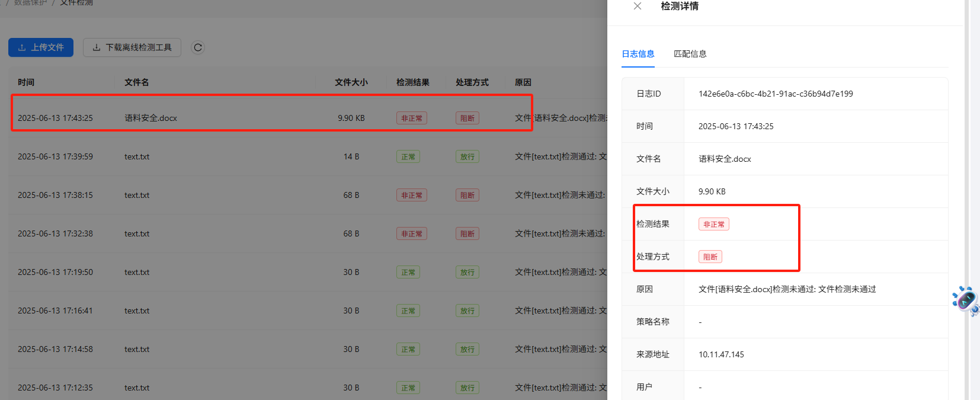Viewport: 980px width, 400px height.
Task: Click the 用户 label in detail panel
Action: pyautogui.click(x=645, y=387)
